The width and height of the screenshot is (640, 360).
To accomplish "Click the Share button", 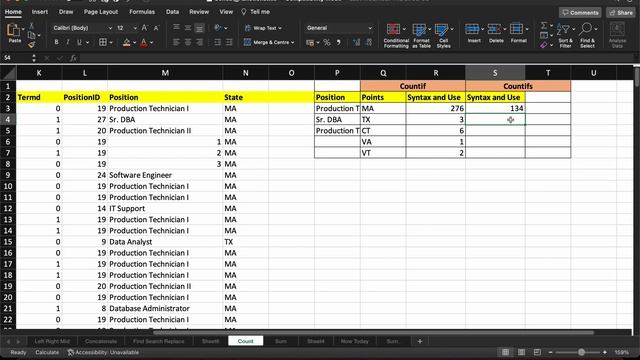I will click(620, 13).
